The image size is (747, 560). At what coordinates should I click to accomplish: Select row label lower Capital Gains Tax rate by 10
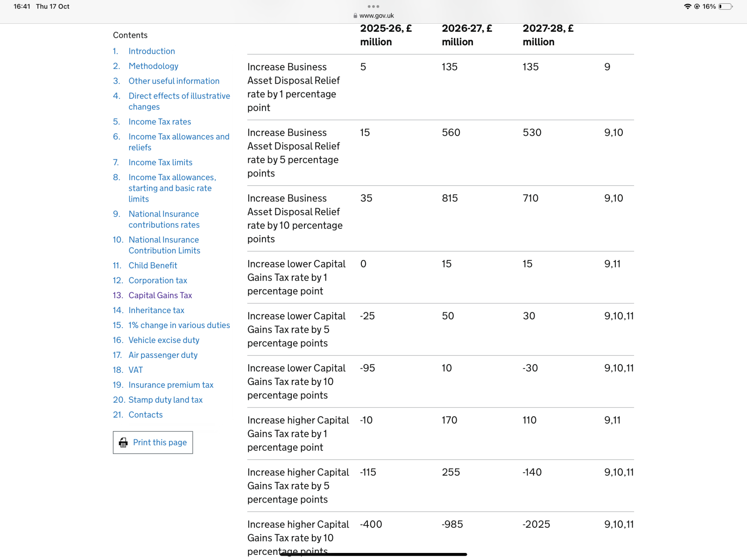coord(296,382)
